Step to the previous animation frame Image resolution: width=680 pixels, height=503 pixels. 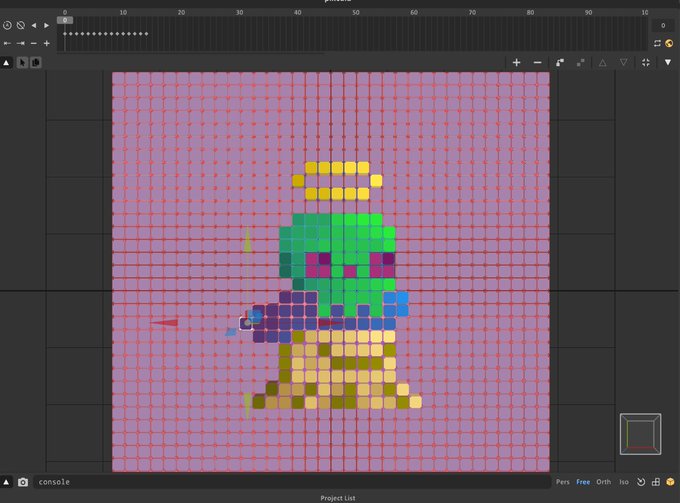[x=34, y=25]
